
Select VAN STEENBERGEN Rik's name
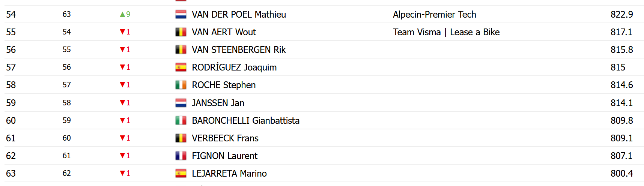(x=239, y=50)
